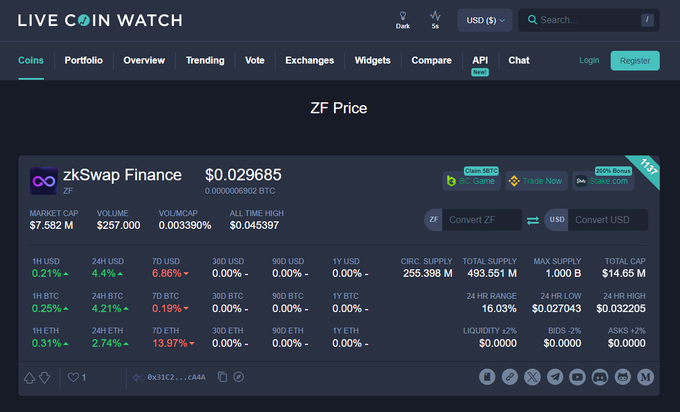Toggle the Dark mode lightbulb
This screenshot has width=680, height=412.
402,20
